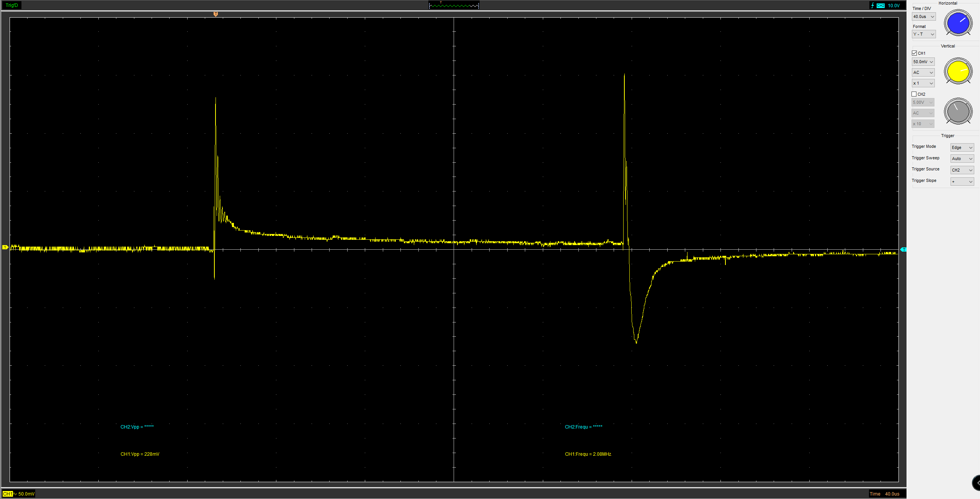This screenshot has height=499, width=980.
Task: Click the yellow CH1 vertical knob
Action: coord(958,71)
